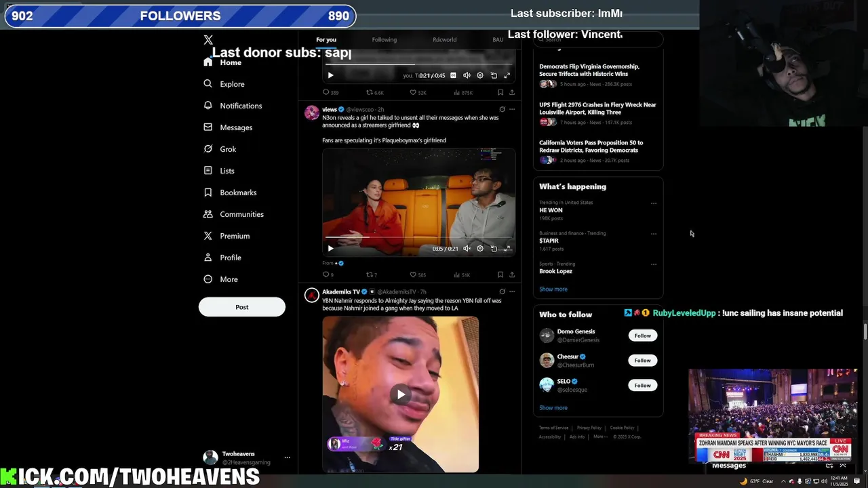
Task: Share the views post
Action: [x=512, y=274]
